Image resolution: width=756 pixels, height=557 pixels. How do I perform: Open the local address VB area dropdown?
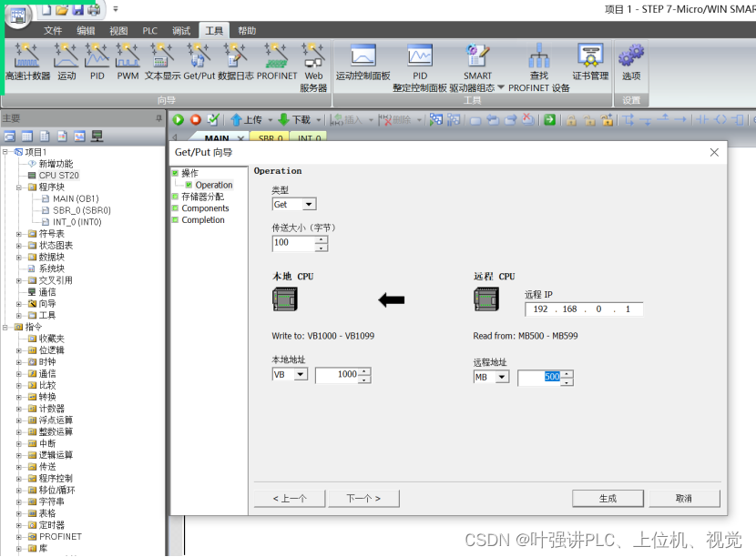point(301,374)
